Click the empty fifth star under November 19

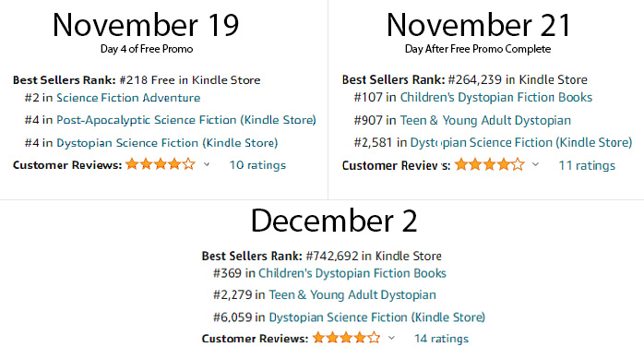click(x=188, y=164)
